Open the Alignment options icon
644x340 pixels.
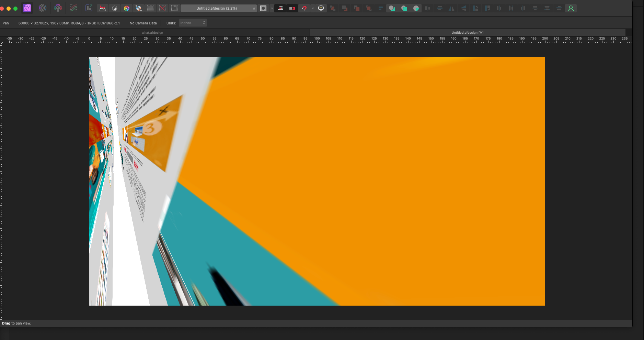pos(380,8)
